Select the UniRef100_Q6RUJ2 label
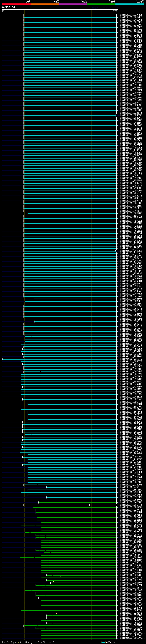 coord(131,309)
